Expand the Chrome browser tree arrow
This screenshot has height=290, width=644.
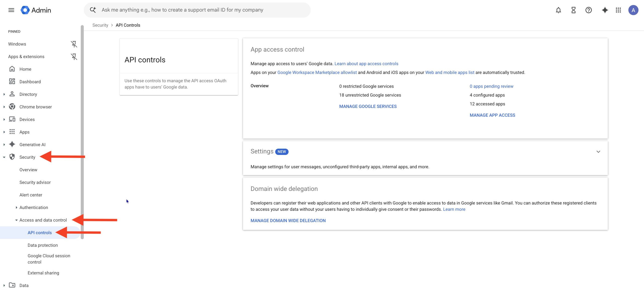pyautogui.click(x=4, y=107)
